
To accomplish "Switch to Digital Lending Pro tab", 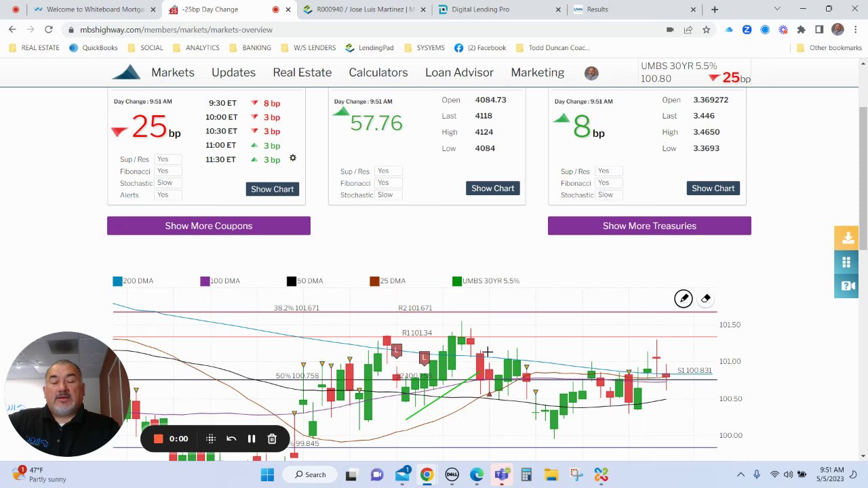I will pyautogui.click(x=500, y=9).
